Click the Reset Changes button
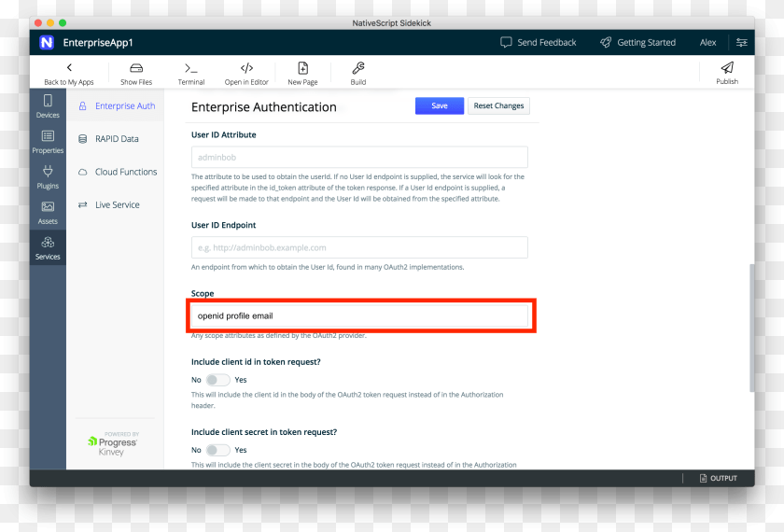Screen dimensions: 784x532 pyautogui.click(x=498, y=105)
